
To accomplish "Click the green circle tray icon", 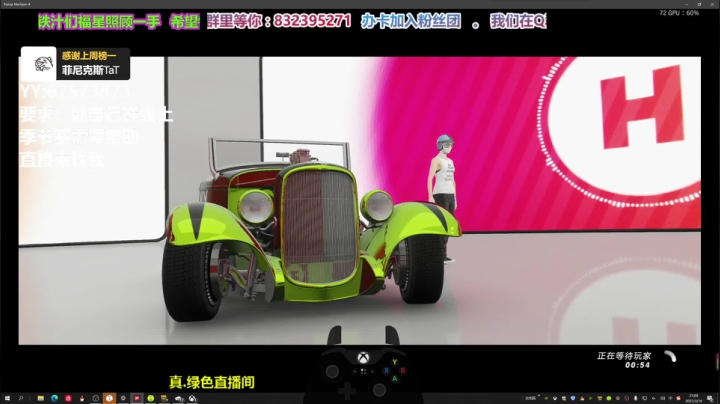I will tap(608, 398).
